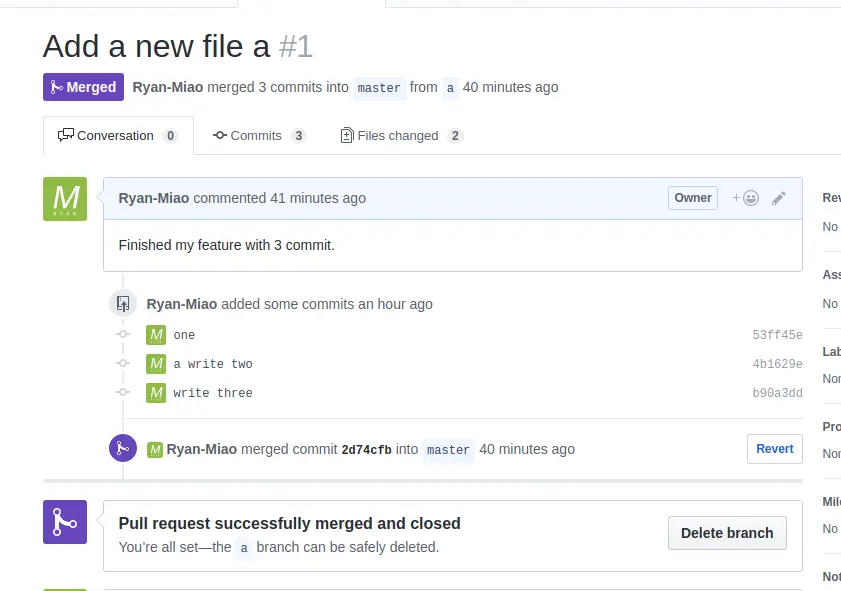Click the Ryan-Miao author link in comment header
The image size is (841, 591).
[154, 198]
